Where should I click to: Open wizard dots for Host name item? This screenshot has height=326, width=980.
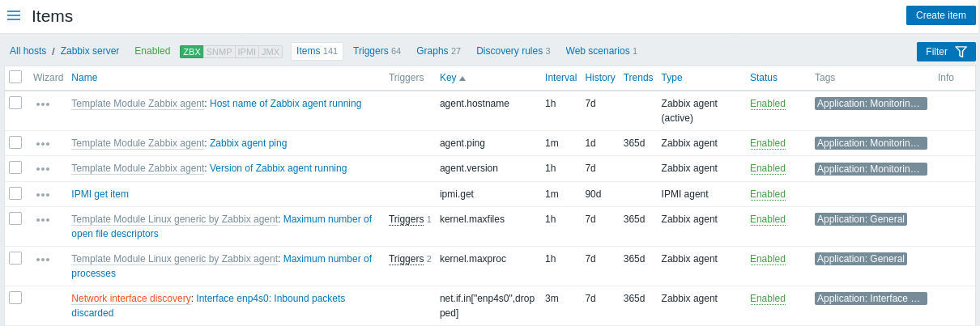pyautogui.click(x=43, y=104)
